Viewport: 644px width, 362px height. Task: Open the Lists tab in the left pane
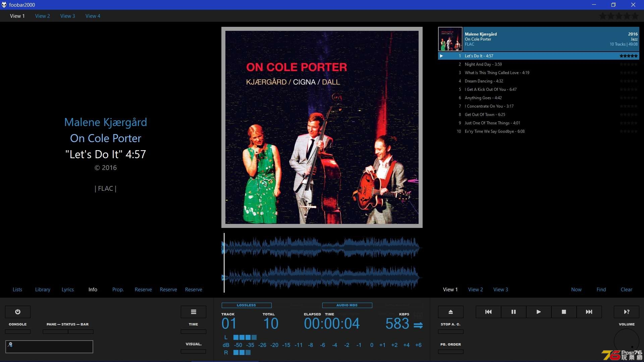coord(17,290)
